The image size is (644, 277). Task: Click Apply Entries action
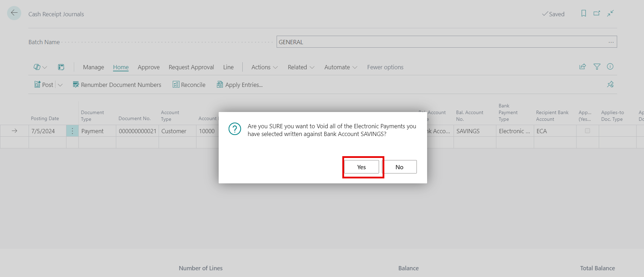[240, 84]
